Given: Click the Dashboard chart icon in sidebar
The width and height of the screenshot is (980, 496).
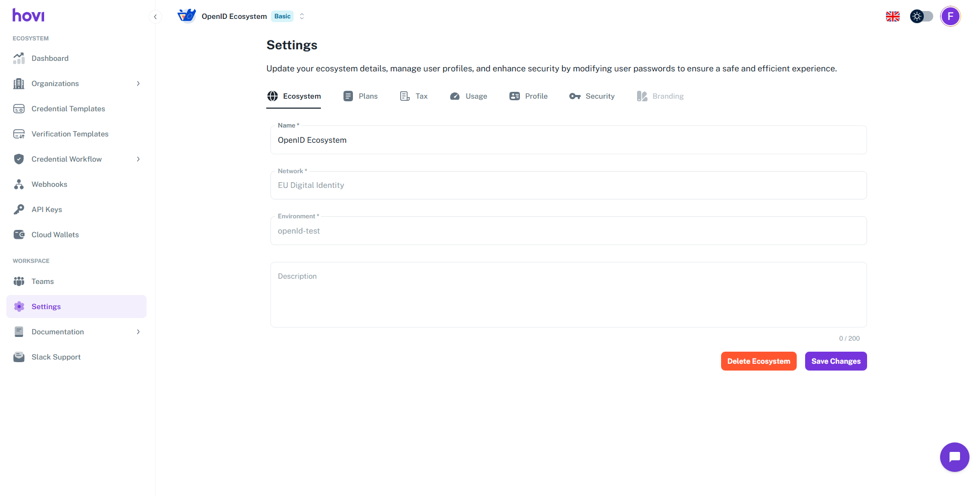Looking at the screenshot, I should pos(19,58).
